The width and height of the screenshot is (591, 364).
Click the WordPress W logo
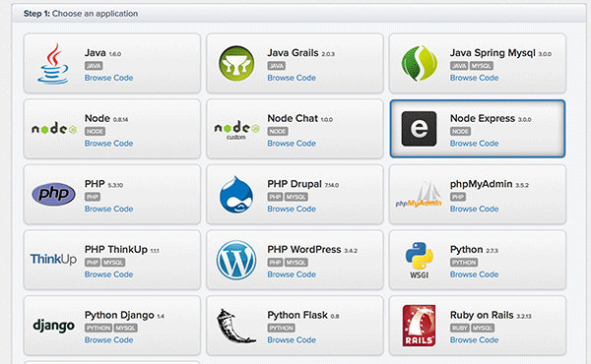click(x=236, y=260)
